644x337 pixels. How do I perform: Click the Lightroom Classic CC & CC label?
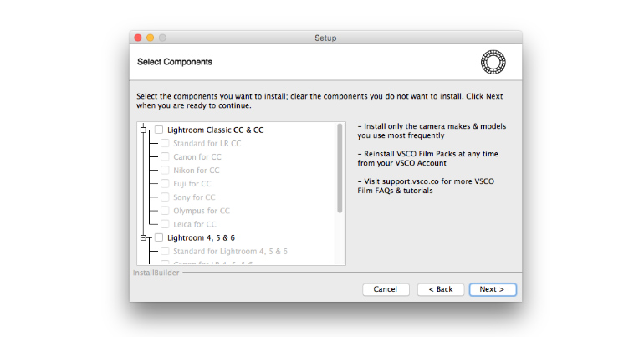216,130
